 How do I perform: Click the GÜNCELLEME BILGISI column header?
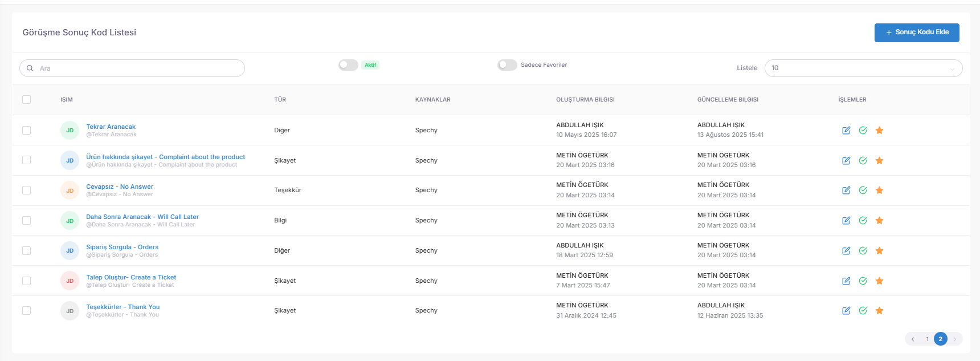point(728,100)
